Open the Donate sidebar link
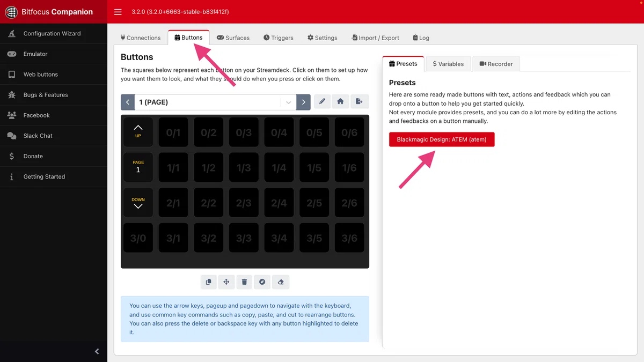The image size is (644, 362). (x=54, y=156)
